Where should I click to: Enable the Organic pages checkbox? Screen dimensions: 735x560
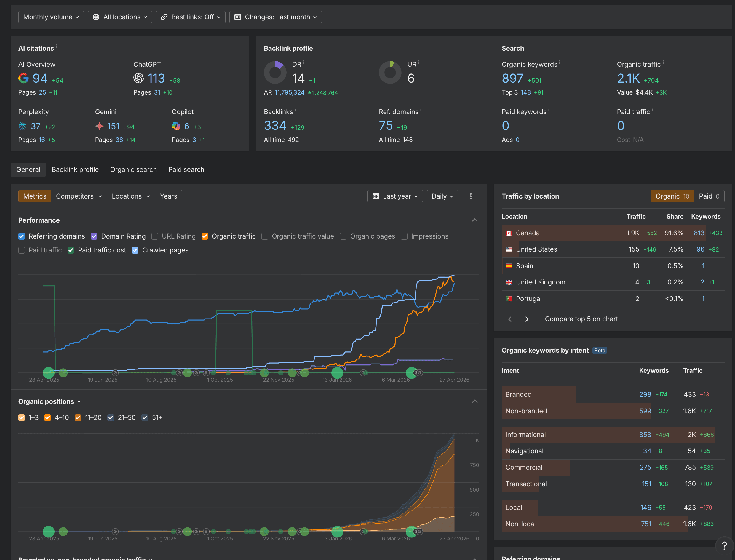343,236
